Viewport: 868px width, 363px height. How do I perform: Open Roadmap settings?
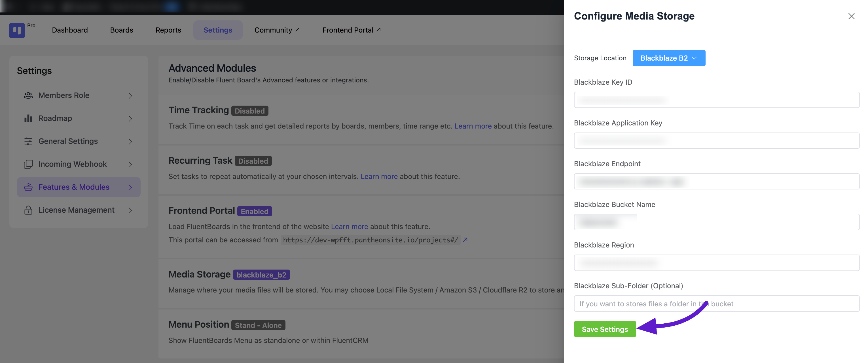(x=79, y=118)
